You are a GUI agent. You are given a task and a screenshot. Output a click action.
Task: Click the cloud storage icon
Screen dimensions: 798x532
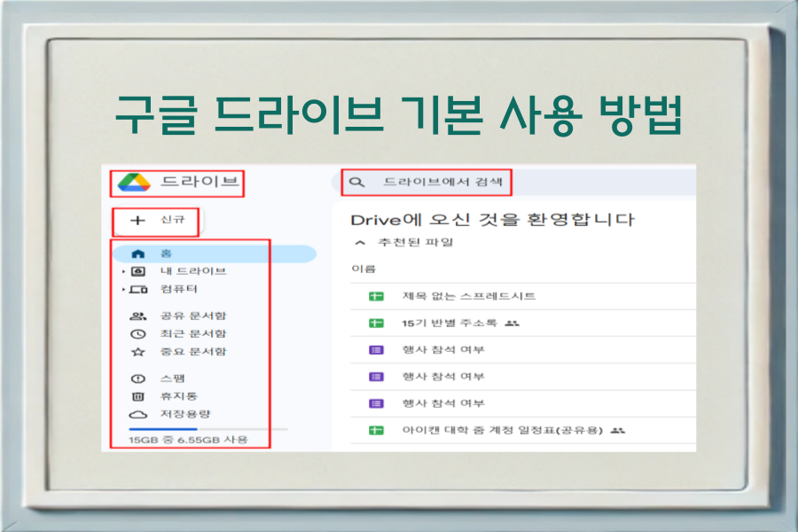(138, 415)
